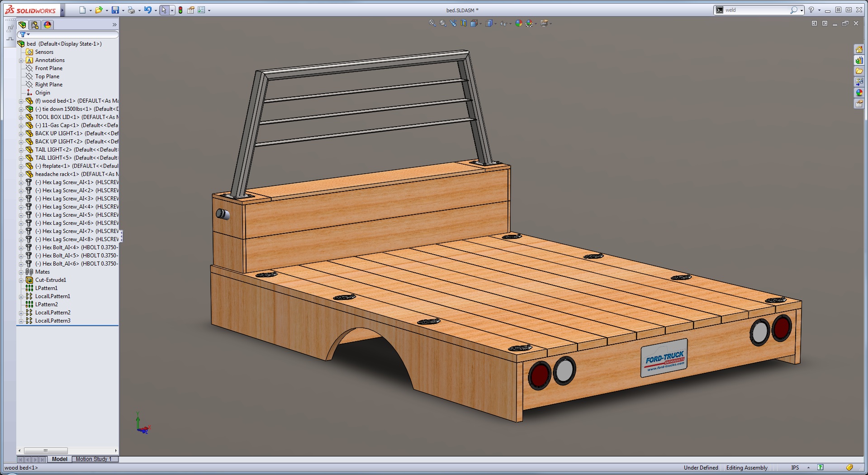Activate the Section View tool
The height and width of the screenshot is (475, 868).
(464, 24)
